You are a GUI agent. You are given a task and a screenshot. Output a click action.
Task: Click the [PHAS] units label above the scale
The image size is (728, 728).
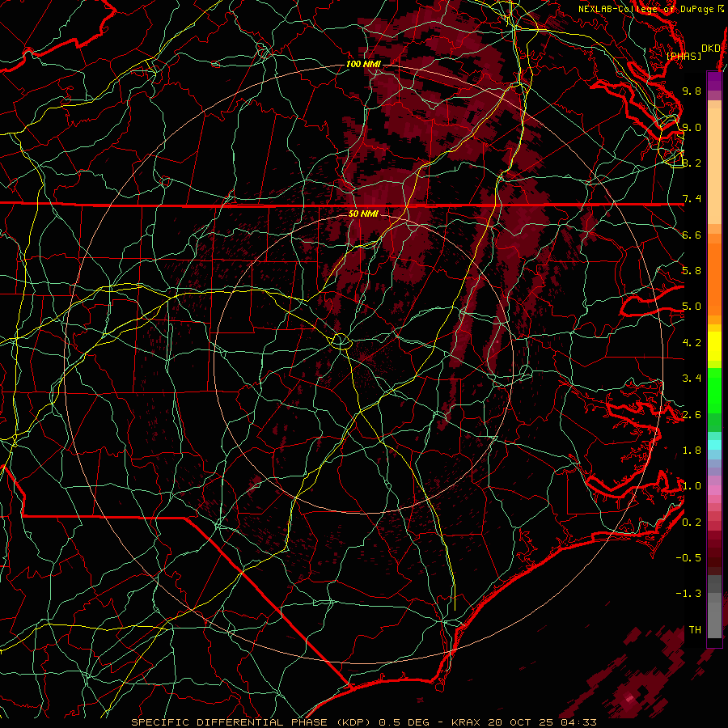coord(684,57)
